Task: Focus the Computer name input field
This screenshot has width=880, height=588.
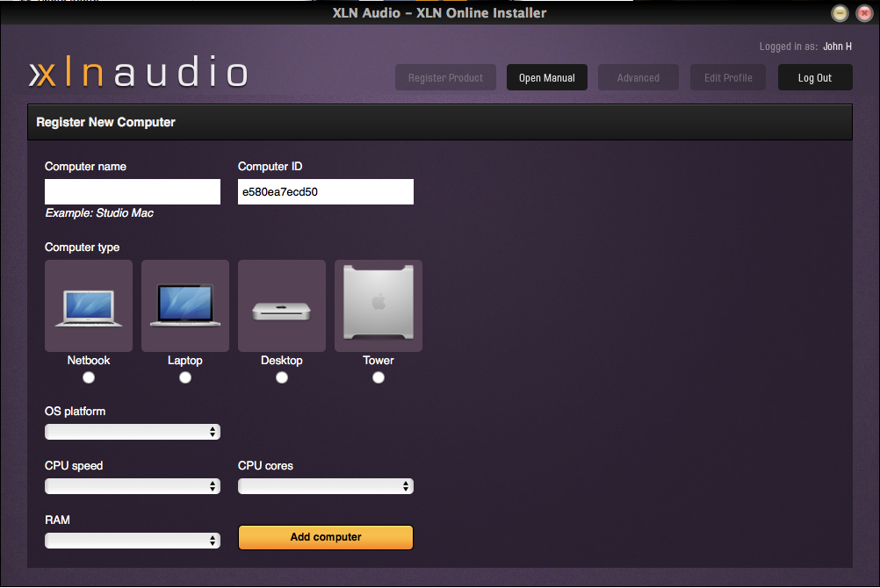Action: click(x=133, y=192)
